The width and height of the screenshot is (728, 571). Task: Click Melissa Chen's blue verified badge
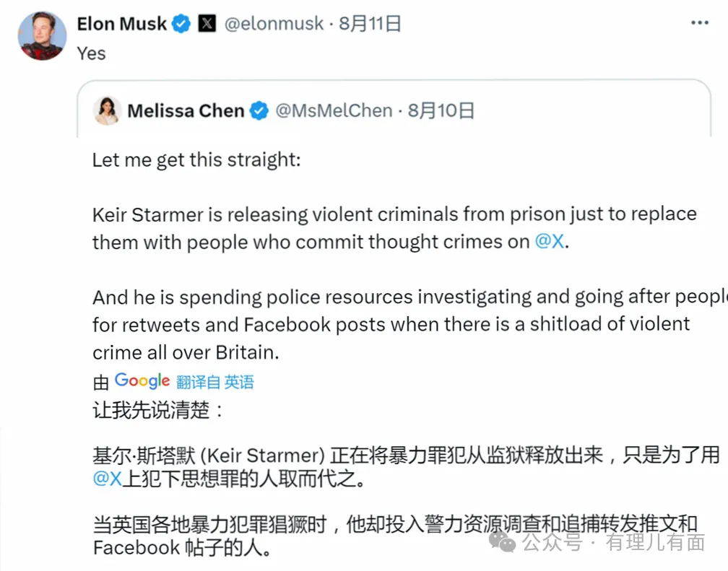259,111
